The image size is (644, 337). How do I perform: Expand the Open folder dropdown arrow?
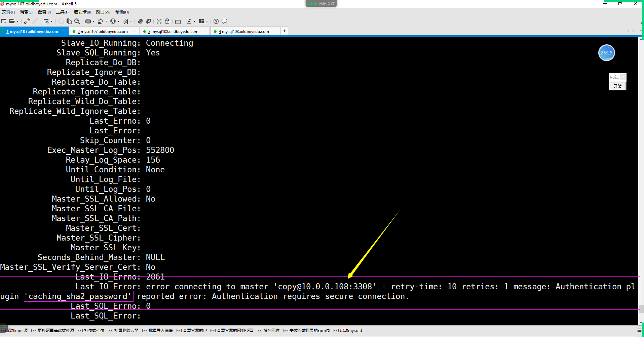[17, 22]
